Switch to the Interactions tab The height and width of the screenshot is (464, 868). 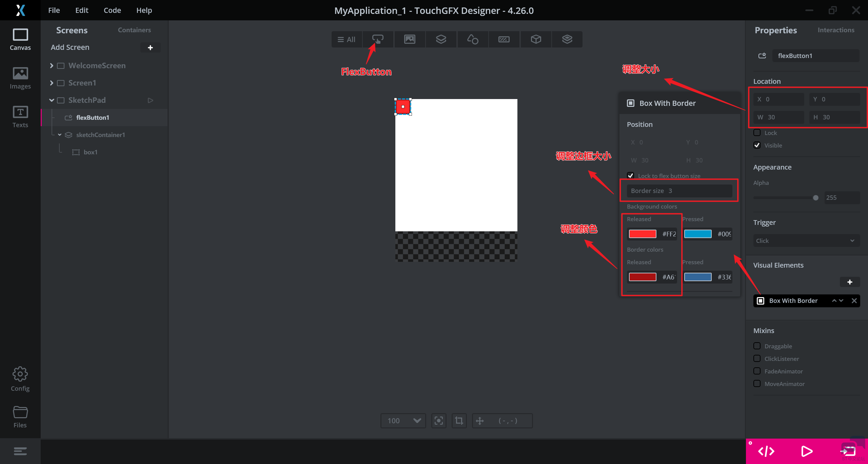[836, 30]
